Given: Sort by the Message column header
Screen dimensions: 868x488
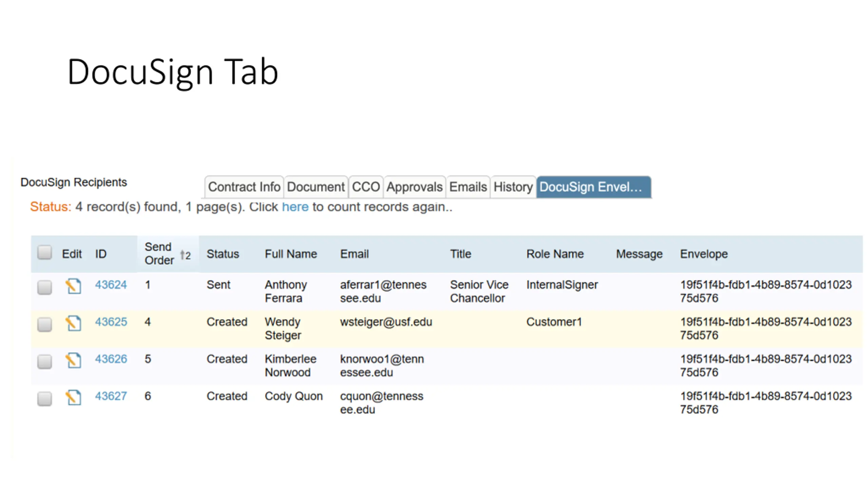Looking at the screenshot, I should click(x=639, y=254).
